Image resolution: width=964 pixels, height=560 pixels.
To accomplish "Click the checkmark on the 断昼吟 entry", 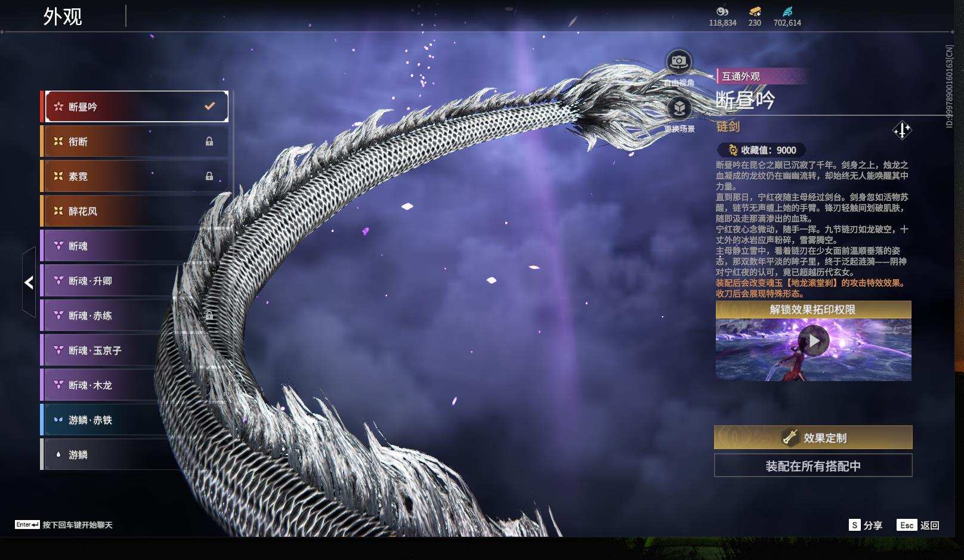I will 209,106.
